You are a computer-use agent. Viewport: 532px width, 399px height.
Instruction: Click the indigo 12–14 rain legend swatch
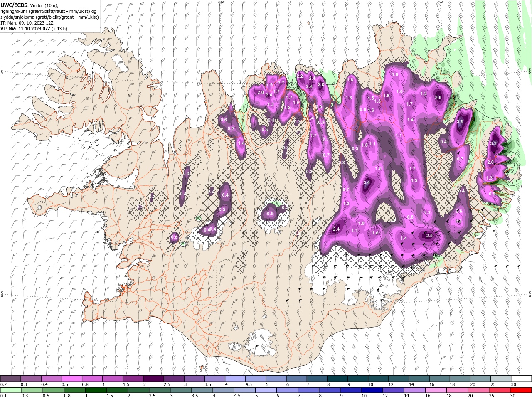394,390
